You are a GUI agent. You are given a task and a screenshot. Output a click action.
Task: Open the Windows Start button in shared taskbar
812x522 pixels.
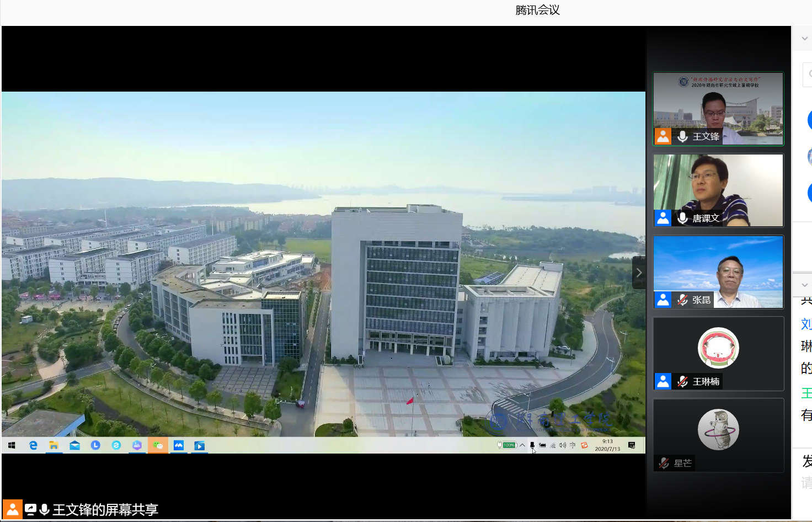tap(12, 445)
